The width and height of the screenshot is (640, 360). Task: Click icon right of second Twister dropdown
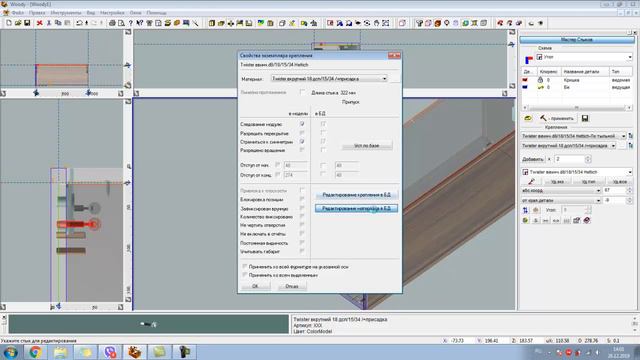tap(631, 146)
